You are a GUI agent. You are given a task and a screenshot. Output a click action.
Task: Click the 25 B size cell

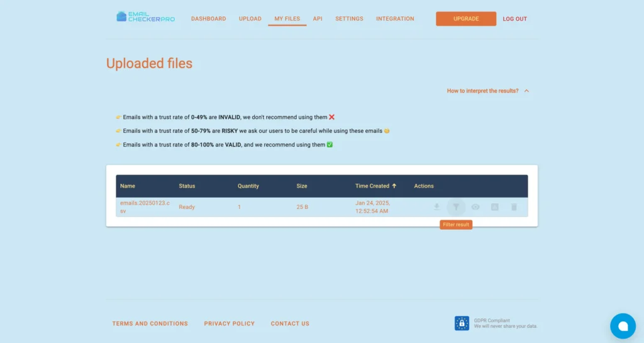point(303,207)
